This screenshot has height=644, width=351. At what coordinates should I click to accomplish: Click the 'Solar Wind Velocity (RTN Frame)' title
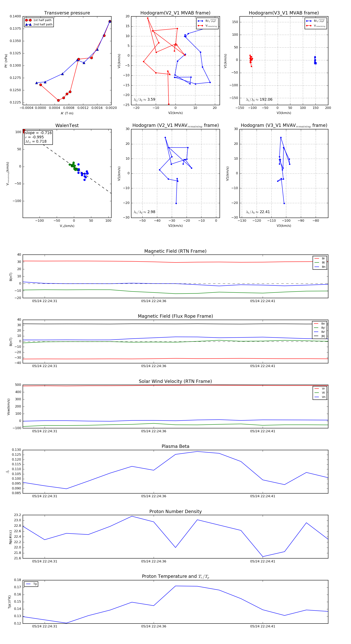[175, 381]
